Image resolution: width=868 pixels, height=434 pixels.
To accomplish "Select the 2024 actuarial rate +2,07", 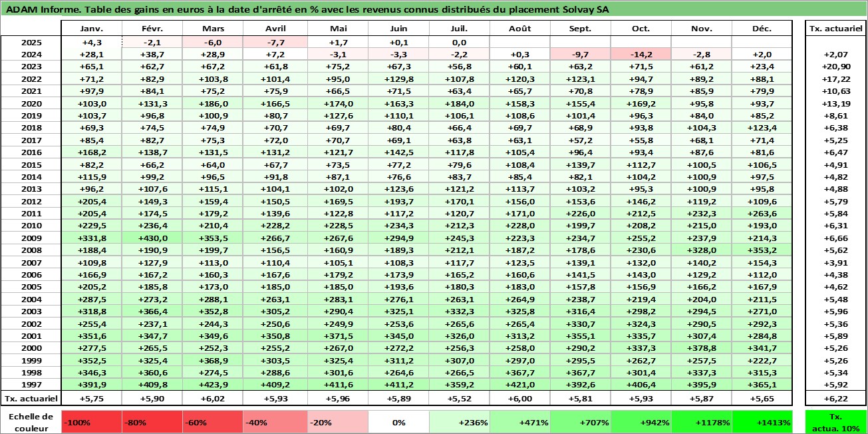I will point(836,55).
